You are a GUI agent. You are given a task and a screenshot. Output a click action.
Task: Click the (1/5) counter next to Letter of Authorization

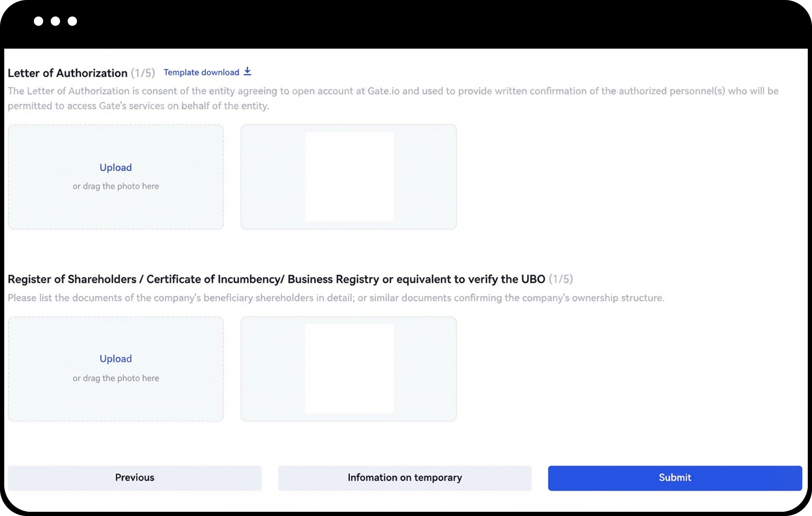pyautogui.click(x=143, y=73)
